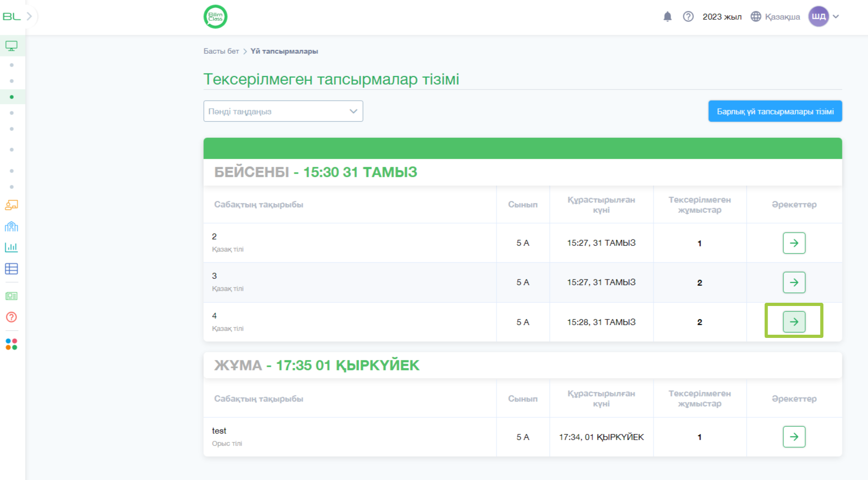
Task: Click the red question mark sidebar icon
Action: (x=11, y=317)
